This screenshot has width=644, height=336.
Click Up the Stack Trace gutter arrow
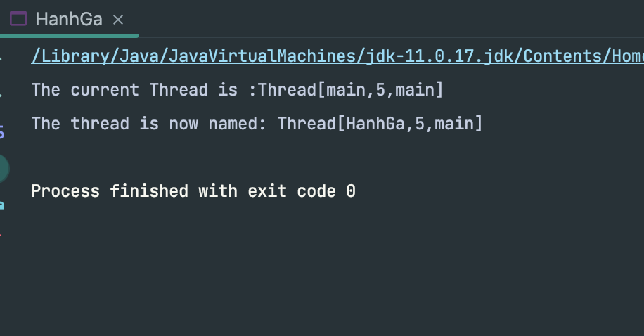[2, 58]
